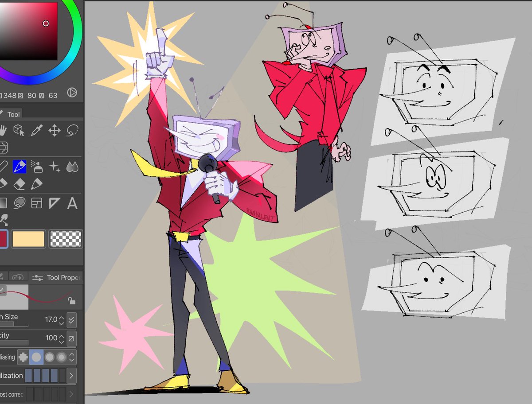Select the highlighted Pencil tool
The image size is (532, 404).
pos(19,166)
